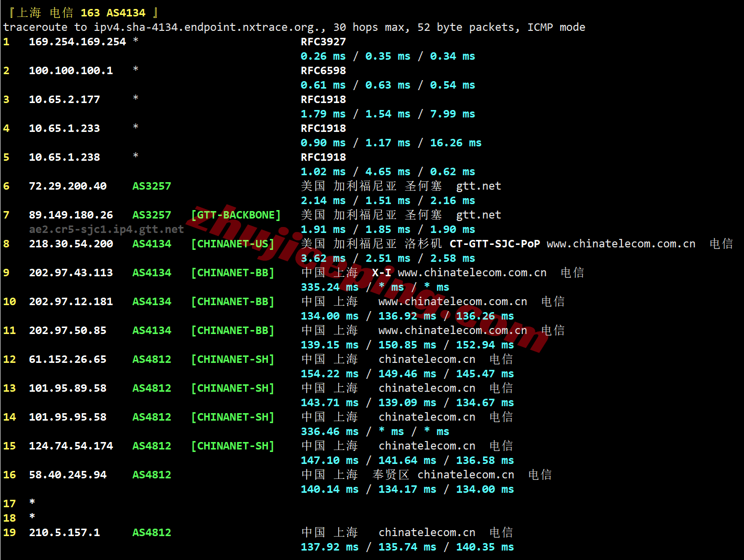Select IP 210.5.157.1
Viewport: 744px width, 560px height.
click(x=64, y=533)
